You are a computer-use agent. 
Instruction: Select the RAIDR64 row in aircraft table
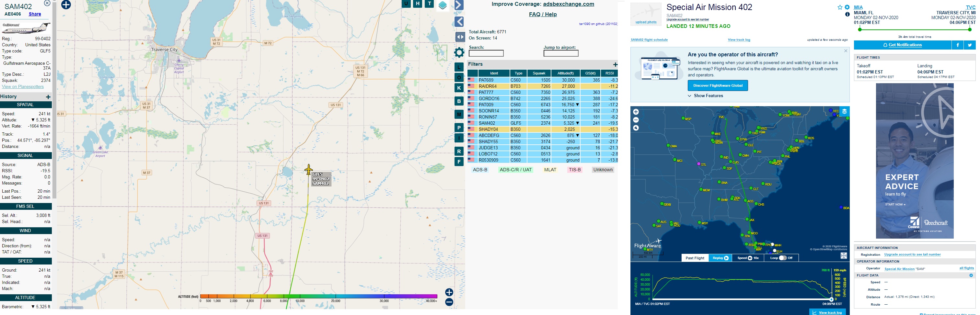pyautogui.click(x=543, y=86)
